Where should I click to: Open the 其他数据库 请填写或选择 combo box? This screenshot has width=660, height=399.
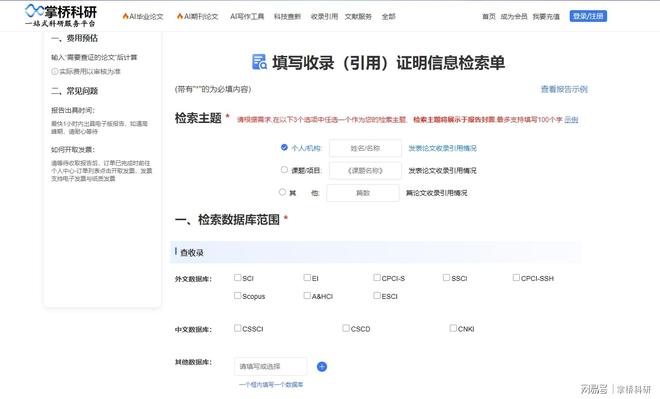point(271,366)
